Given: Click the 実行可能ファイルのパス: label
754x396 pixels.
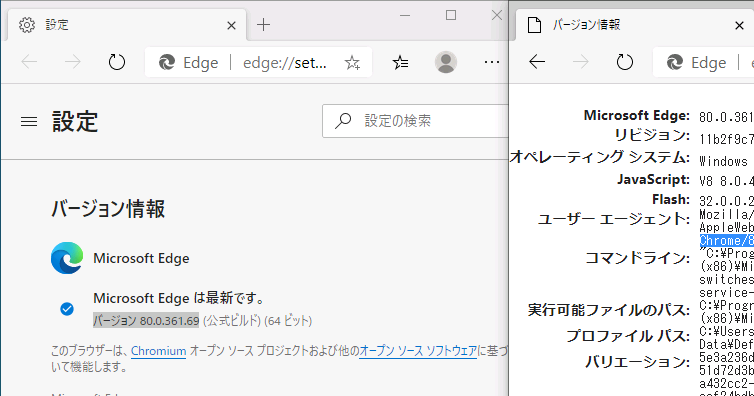Looking at the screenshot, I should point(609,310).
